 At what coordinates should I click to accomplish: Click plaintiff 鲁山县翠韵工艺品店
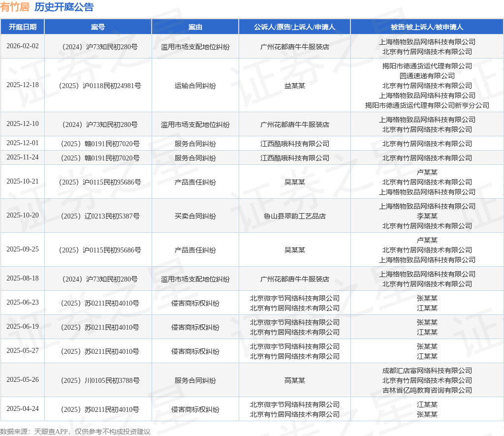(294, 216)
